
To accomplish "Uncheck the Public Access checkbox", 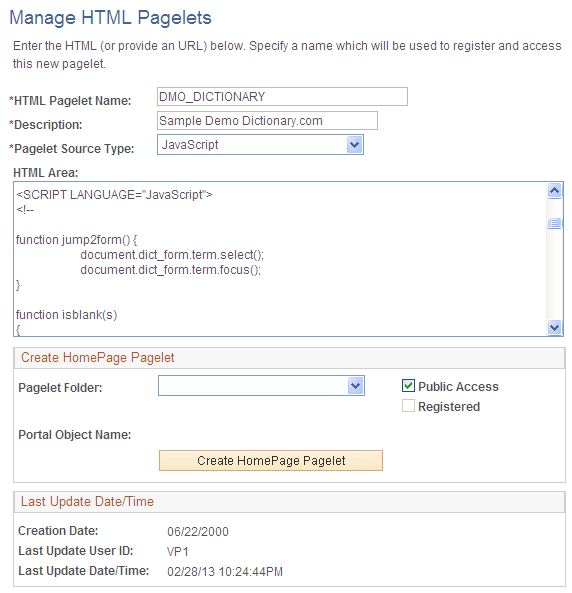I will point(408,386).
